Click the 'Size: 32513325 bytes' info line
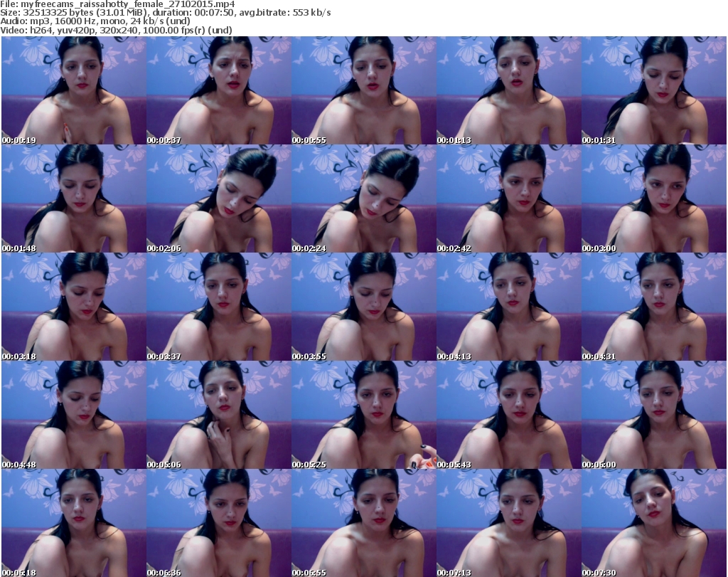Viewport: 728px width, 577px height. click(x=165, y=13)
